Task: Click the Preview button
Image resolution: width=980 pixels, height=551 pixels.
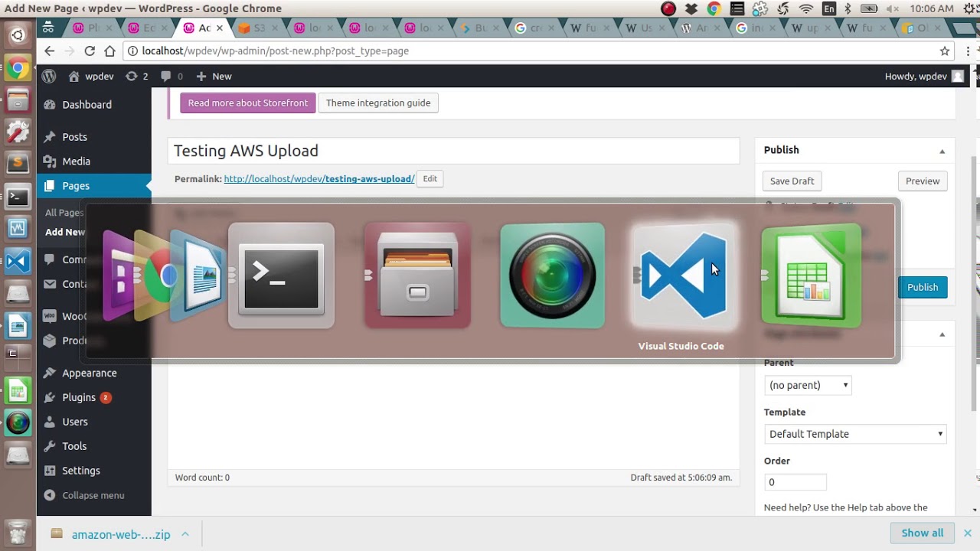Action: tap(923, 181)
